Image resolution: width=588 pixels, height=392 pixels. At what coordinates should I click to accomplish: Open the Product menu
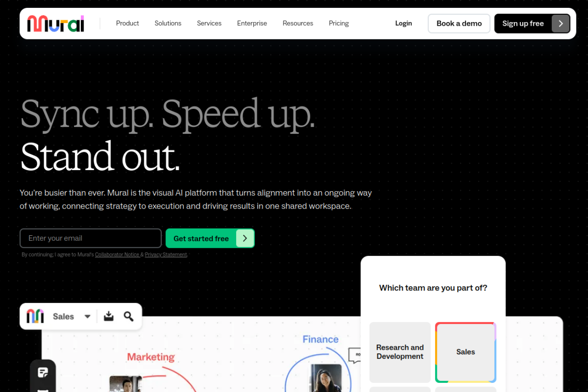pyautogui.click(x=127, y=23)
